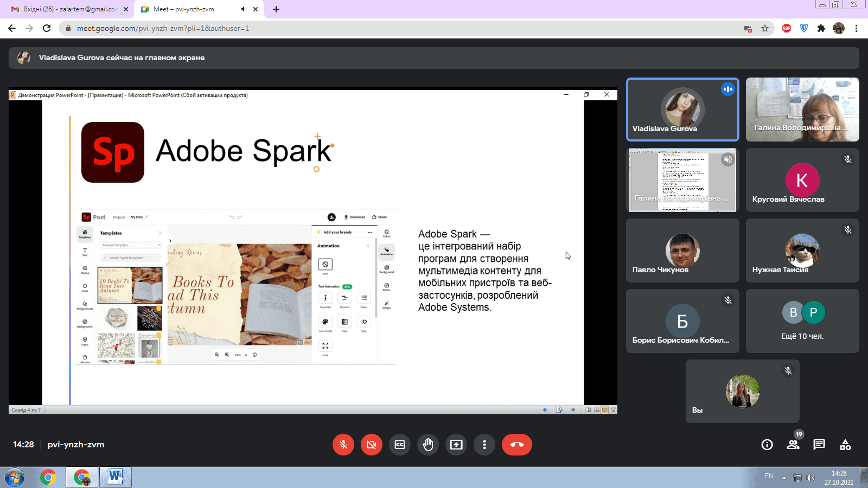The image size is (868, 488).
Task: Click the camera blocked indicator in address bar
Action: 748,28
